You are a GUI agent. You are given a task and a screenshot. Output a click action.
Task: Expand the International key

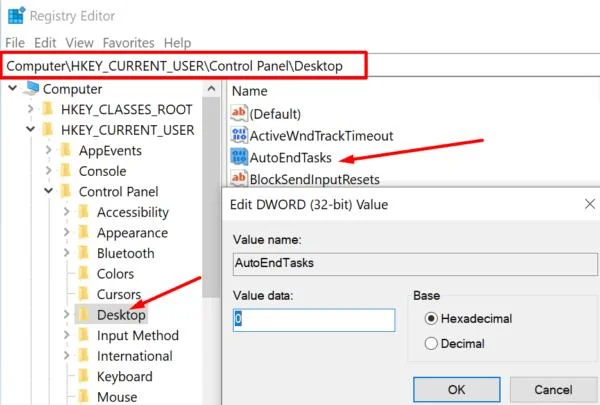coord(67,355)
